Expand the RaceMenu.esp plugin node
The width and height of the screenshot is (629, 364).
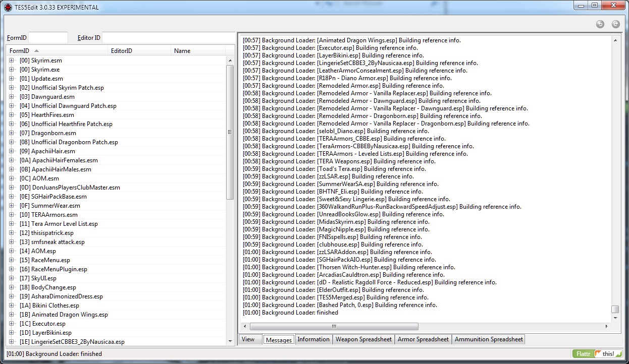pos(12,260)
